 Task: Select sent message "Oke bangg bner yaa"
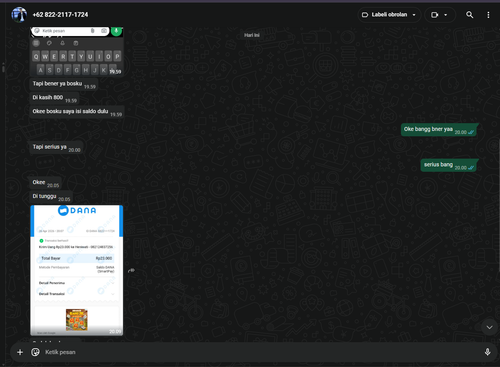pyautogui.click(x=439, y=130)
